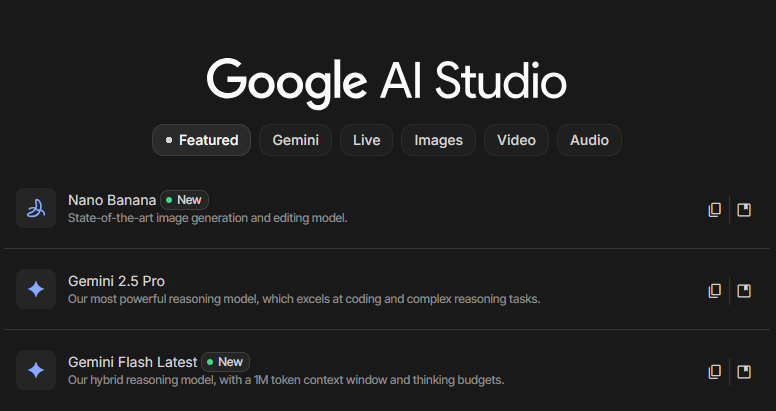
Task: Switch to the Live tab
Action: (366, 140)
